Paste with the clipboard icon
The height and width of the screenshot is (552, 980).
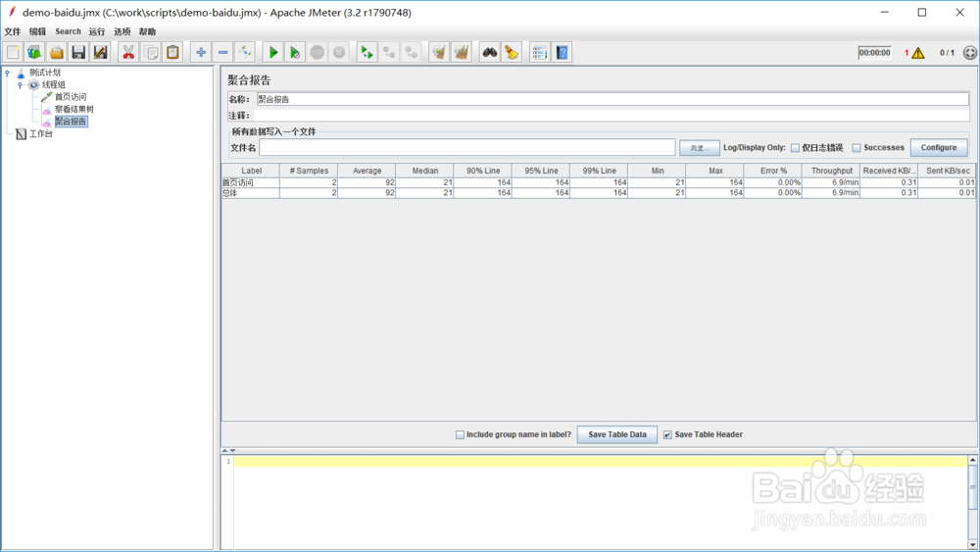172,53
